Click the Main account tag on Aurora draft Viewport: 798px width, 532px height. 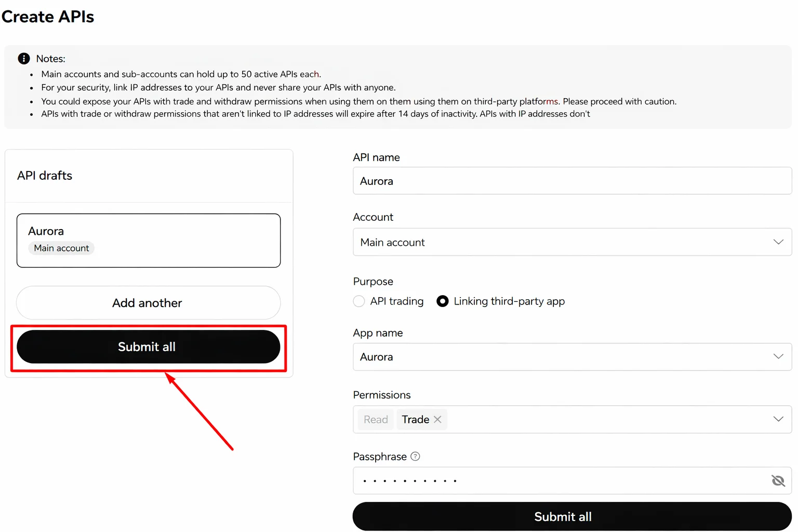pos(61,248)
